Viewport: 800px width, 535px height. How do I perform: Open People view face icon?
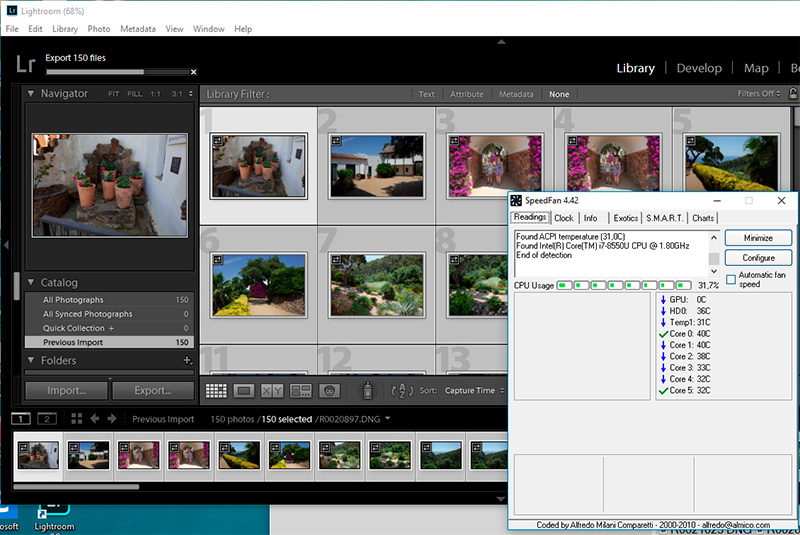click(330, 391)
